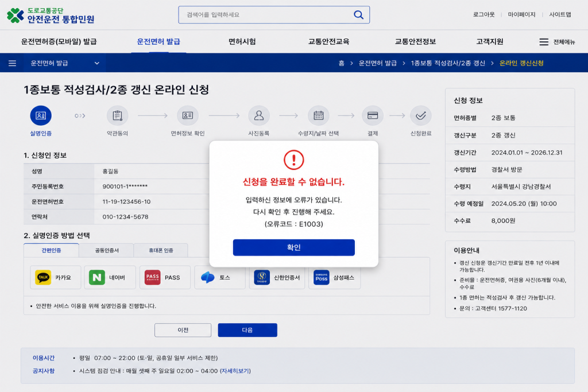This screenshot has height=392, width=588.
Task: Click the 갱신기간 value 2024.01.01 ~ 2026.12.31
Action: pos(527,153)
